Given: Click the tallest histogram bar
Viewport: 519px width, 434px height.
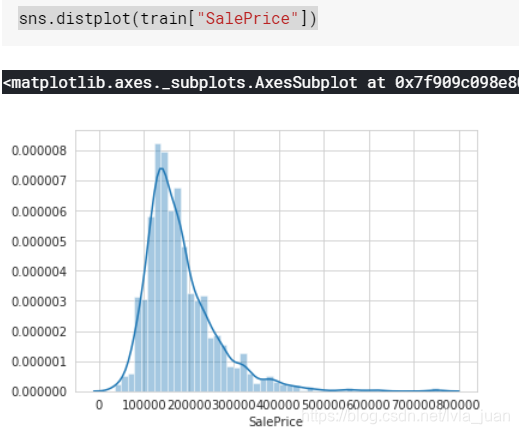Looking at the screenshot, I should point(158,268).
